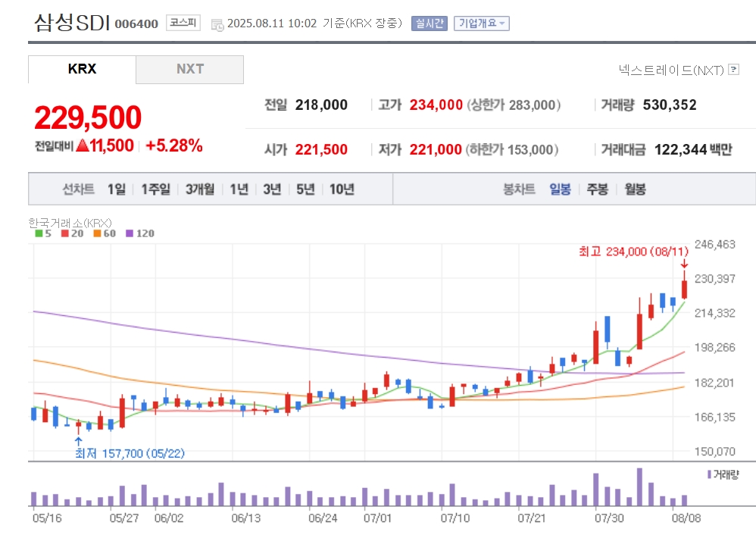The height and width of the screenshot is (535, 756).
Task: Select the 3개월 line chart period
Action: point(200,189)
